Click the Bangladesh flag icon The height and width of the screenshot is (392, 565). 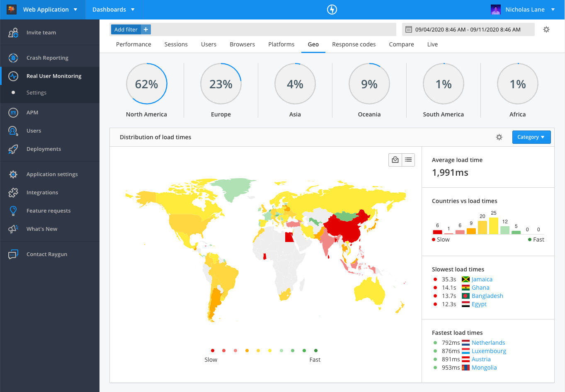[466, 296]
